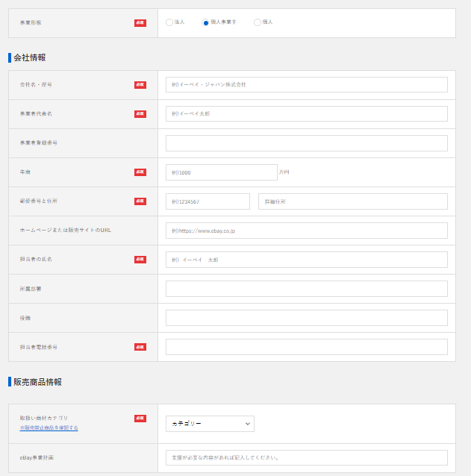Focus the 年商 amount field
This screenshot has width=471, height=476.
[221, 172]
